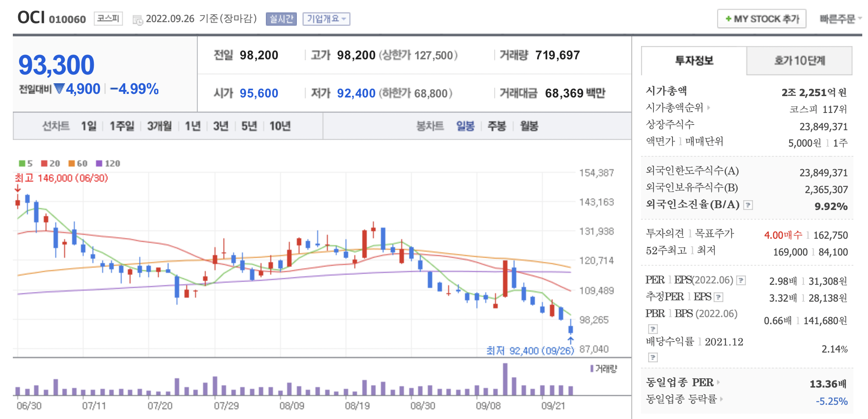Select the 10년 line chart period
This screenshot has width=868, height=419.
pos(280,126)
